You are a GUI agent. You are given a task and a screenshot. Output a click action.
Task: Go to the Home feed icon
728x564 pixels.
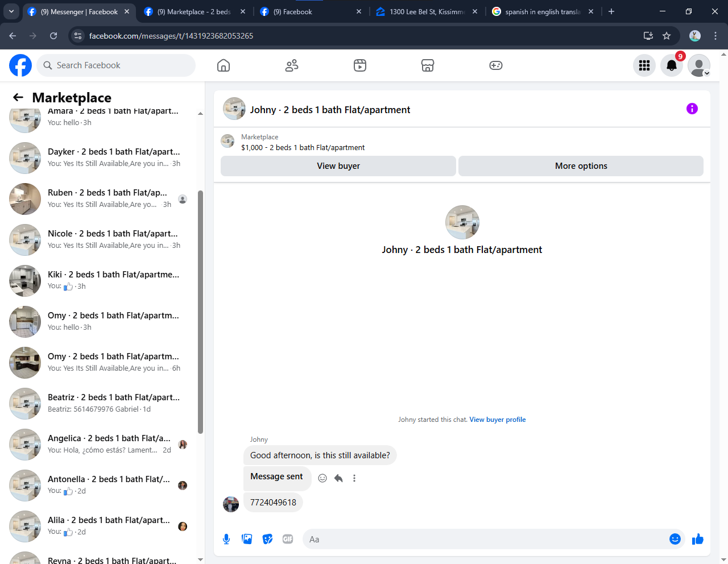[224, 65]
